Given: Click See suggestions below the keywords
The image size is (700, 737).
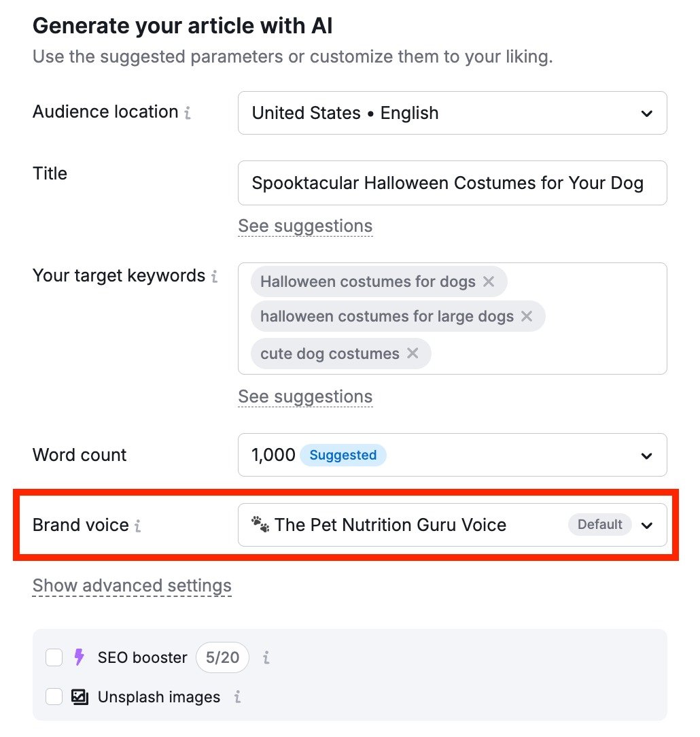Looking at the screenshot, I should point(305,396).
